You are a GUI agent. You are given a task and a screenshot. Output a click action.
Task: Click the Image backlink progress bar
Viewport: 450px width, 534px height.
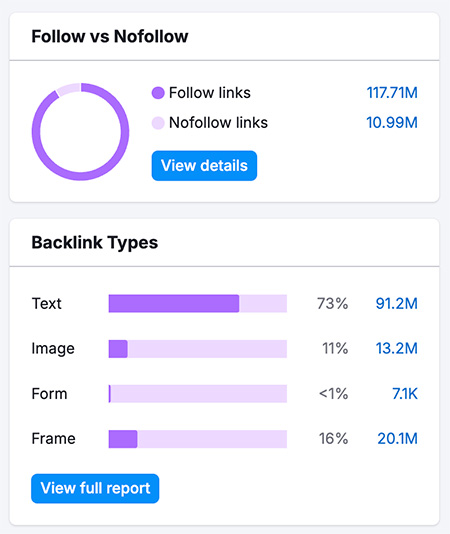pyautogui.click(x=198, y=349)
